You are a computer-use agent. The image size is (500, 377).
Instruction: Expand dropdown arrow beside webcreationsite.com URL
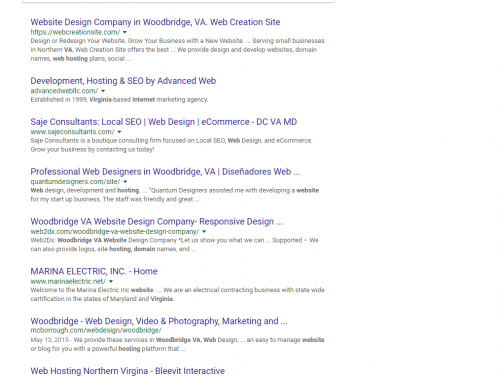coord(125,32)
